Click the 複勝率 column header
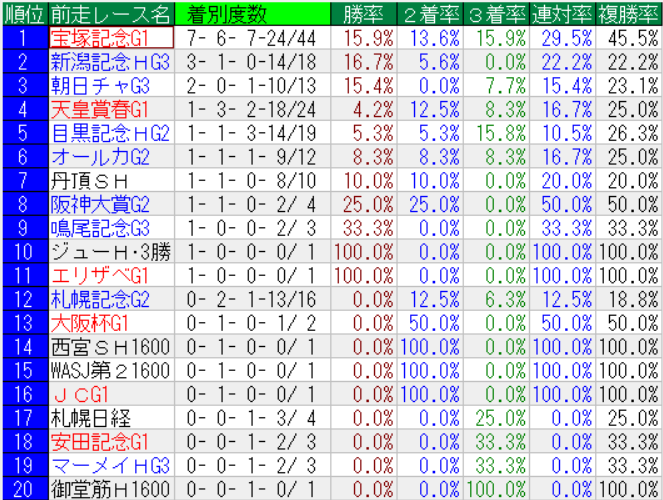The width and height of the screenshot is (663, 500). [x=629, y=13]
